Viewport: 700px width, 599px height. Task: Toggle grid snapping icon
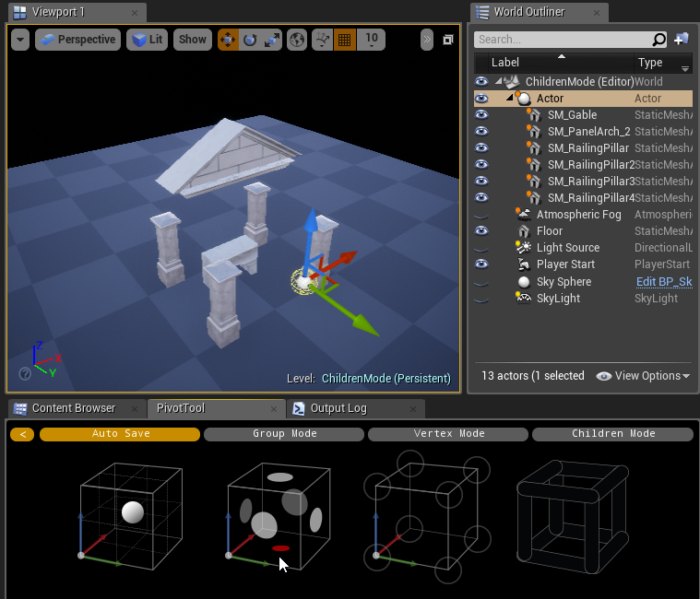(x=344, y=40)
